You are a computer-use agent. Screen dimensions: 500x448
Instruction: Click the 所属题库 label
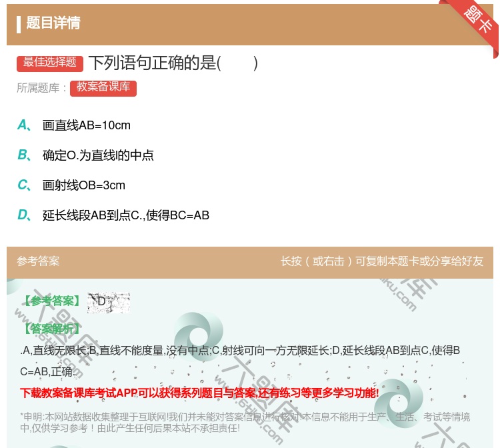tap(42, 88)
